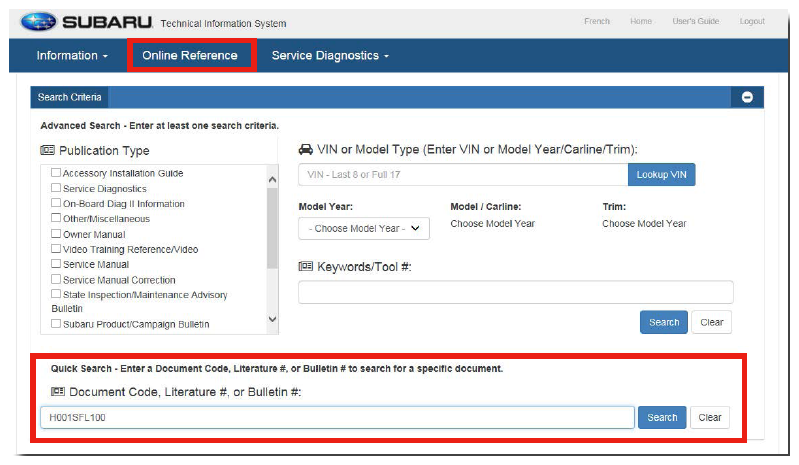Expand Service Diagnostics dropdown menu
This screenshot has height=465, width=799.
click(330, 56)
